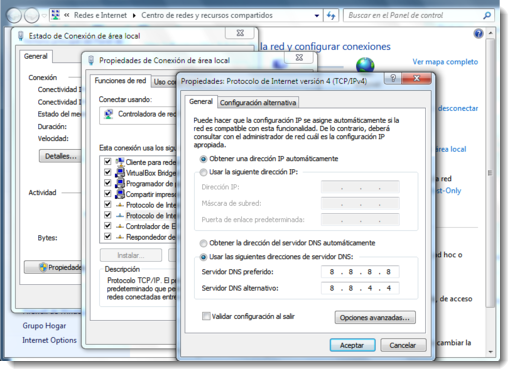
Task: Click the Forward navigation arrow in Control Panel
Action: coord(32,15)
